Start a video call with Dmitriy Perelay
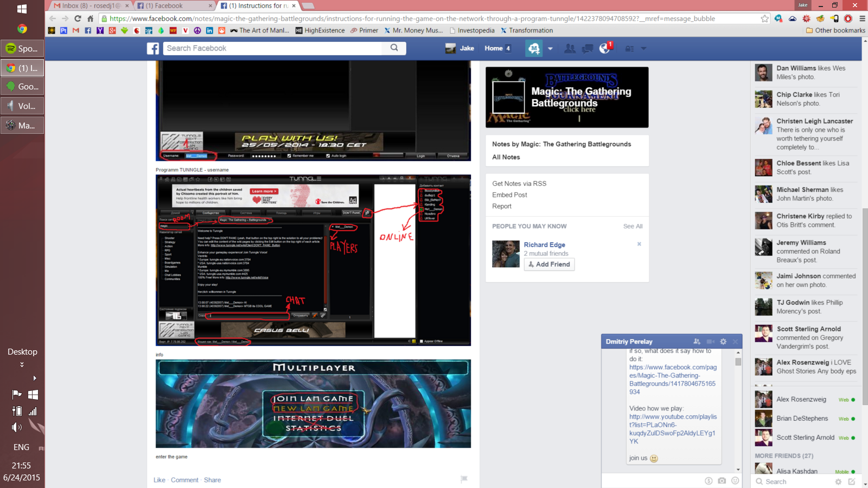Screen dimensions: 868x488 (711, 342)
